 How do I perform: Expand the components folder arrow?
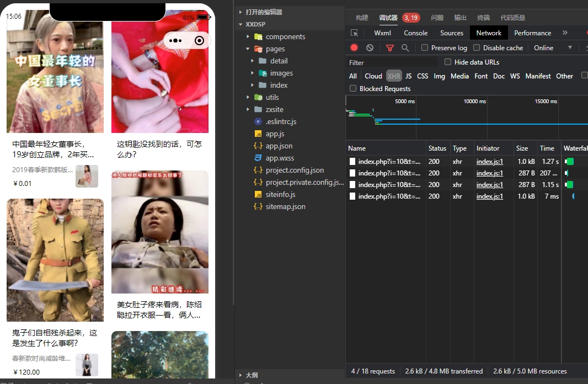(248, 37)
